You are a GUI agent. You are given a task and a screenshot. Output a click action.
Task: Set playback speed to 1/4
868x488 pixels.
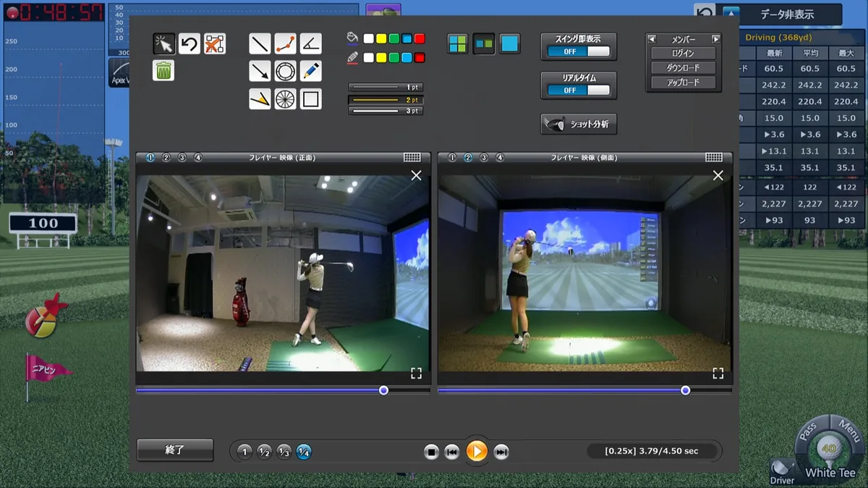[304, 452]
